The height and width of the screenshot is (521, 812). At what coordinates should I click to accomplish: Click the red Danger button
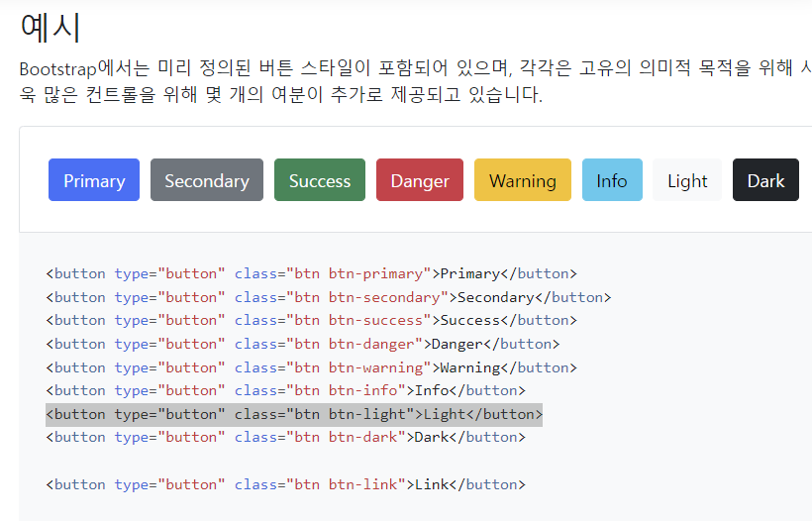[x=420, y=179]
